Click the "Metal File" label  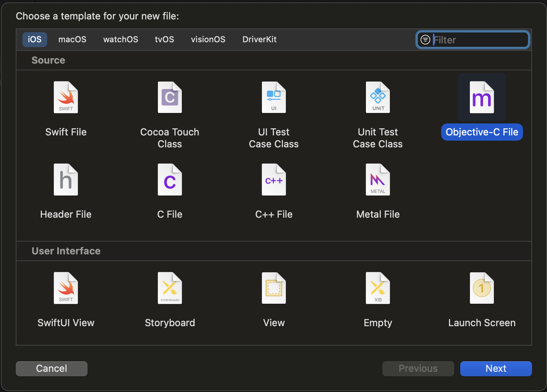378,214
